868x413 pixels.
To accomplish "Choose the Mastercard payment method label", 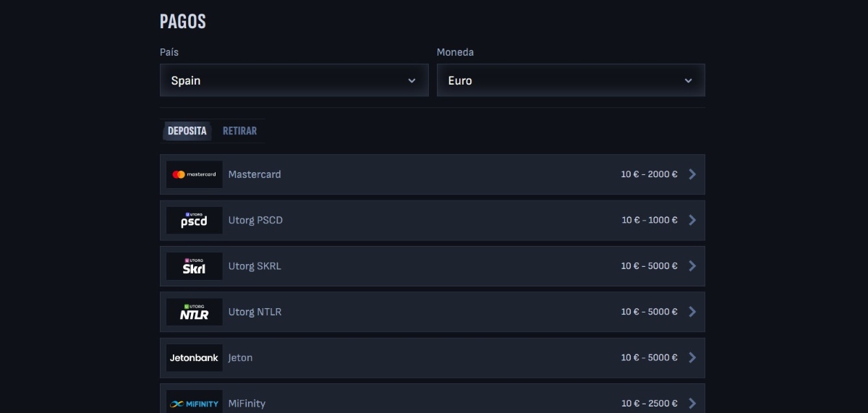I will 255,174.
